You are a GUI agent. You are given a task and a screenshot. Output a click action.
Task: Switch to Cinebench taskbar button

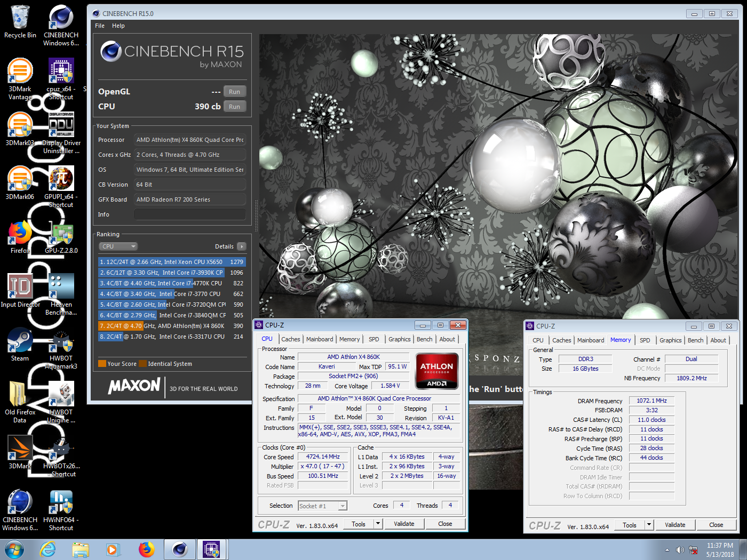(180, 549)
